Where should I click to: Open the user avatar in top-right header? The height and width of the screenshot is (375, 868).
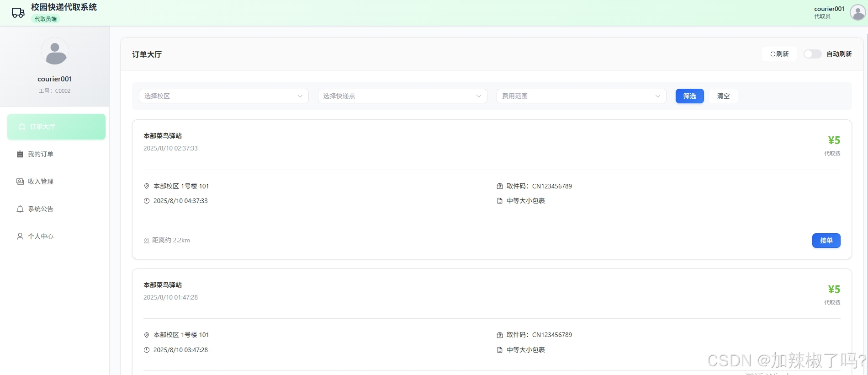[x=857, y=12]
